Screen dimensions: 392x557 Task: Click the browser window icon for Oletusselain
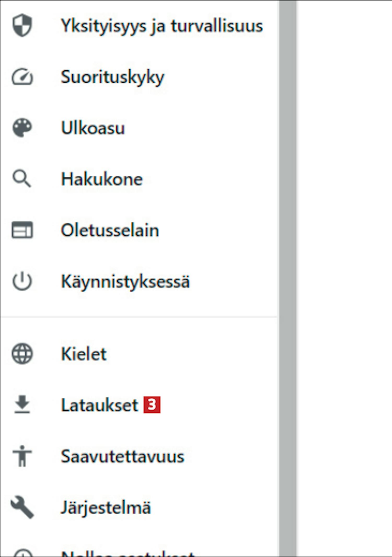tap(22, 230)
